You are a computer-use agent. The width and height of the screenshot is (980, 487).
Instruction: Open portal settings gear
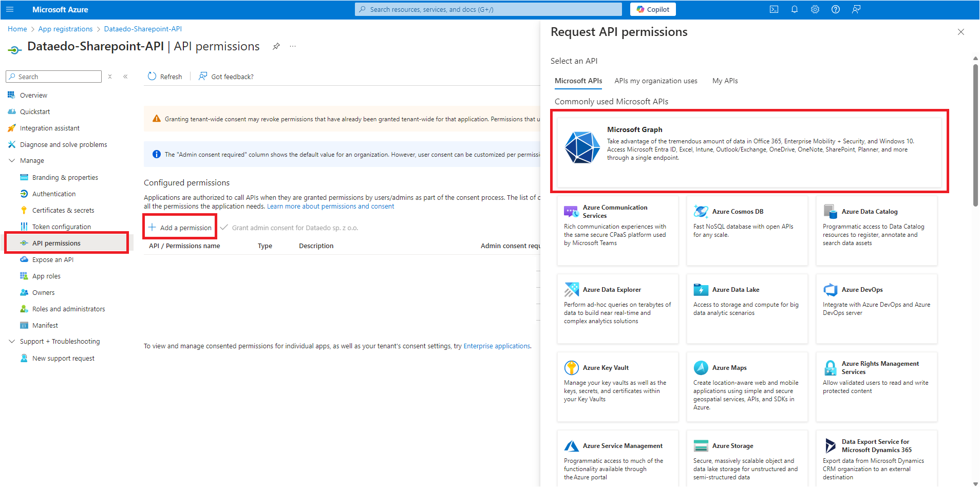[x=815, y=9]
